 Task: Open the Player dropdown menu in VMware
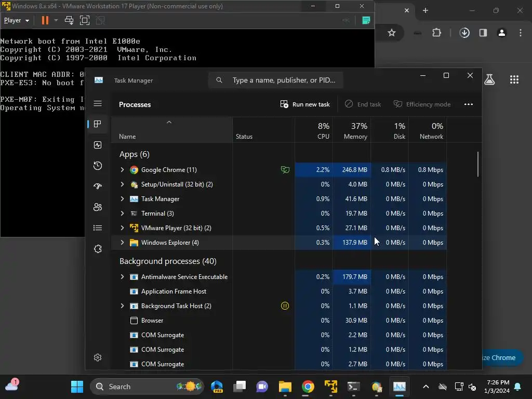pyautogui.click(x=16, y=20)
